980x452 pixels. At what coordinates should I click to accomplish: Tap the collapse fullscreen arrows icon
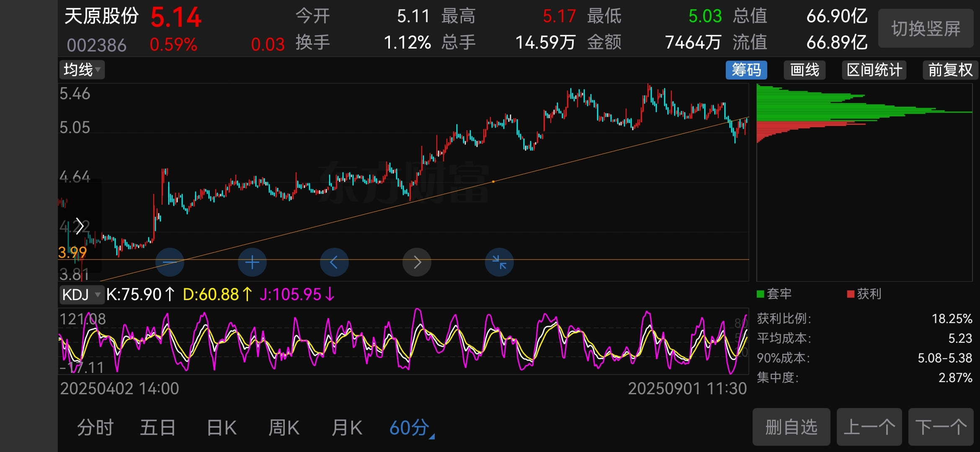(499, 262)
